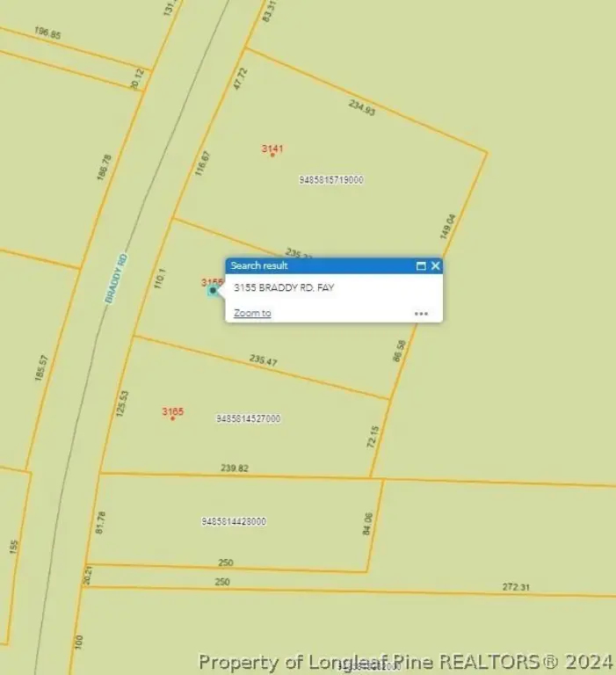Click the Zoom to link
616x675 pixels.
(x=252, y=313)
